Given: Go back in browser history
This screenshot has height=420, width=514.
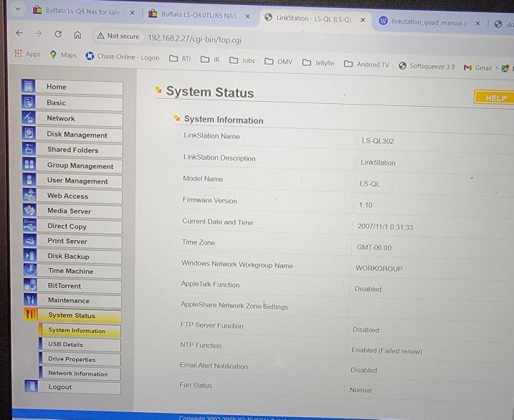Looking at the screenshot, I should [19, 33].
